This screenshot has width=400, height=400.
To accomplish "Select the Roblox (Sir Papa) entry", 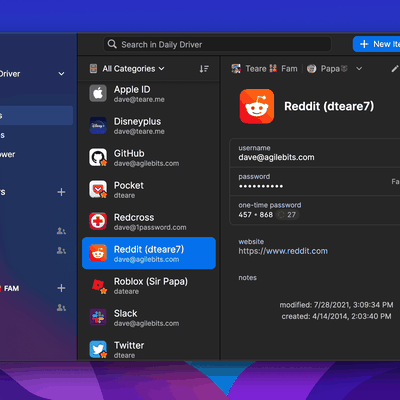I will click(x=149, y=285).
